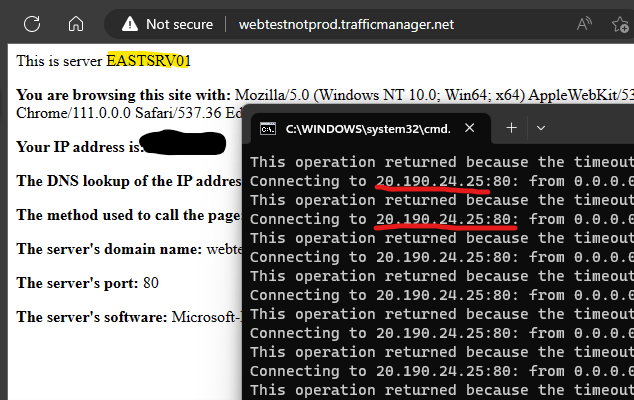This screenshot has width=634, height=400.
Task: Click the "The server's domain name" label
Action: click(x=109, y=249)
